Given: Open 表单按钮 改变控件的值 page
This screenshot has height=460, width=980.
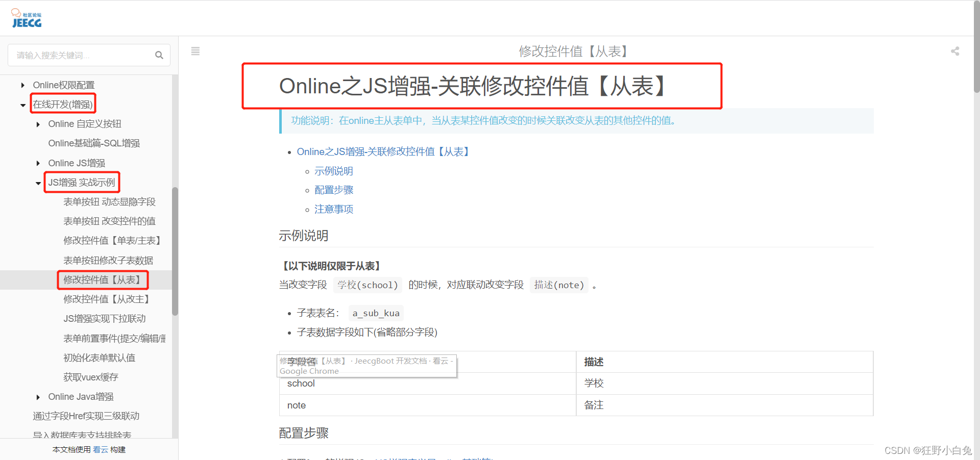Looking at the screenshot, I should click(x=109, y=221).
